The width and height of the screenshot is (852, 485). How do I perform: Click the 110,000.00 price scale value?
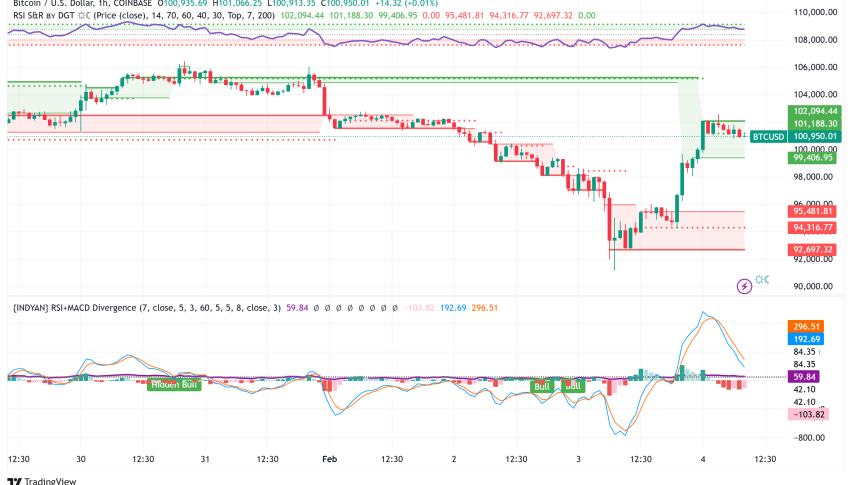tap(815, 12)
